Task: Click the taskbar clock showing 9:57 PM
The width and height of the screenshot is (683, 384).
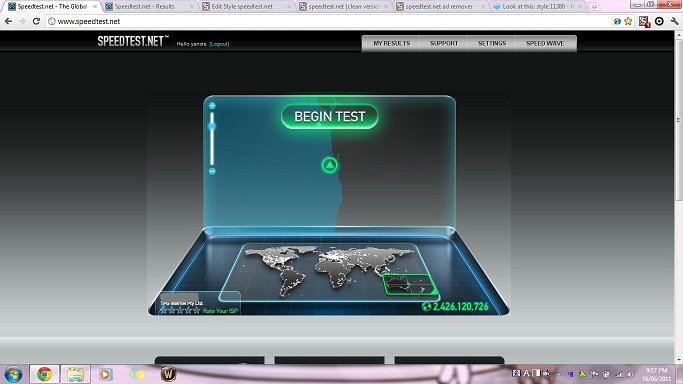Action: [657, 374]
